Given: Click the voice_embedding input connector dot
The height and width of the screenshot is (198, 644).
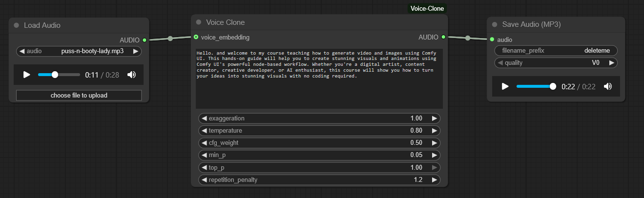Looking at the screenshot, I should 196,37.
